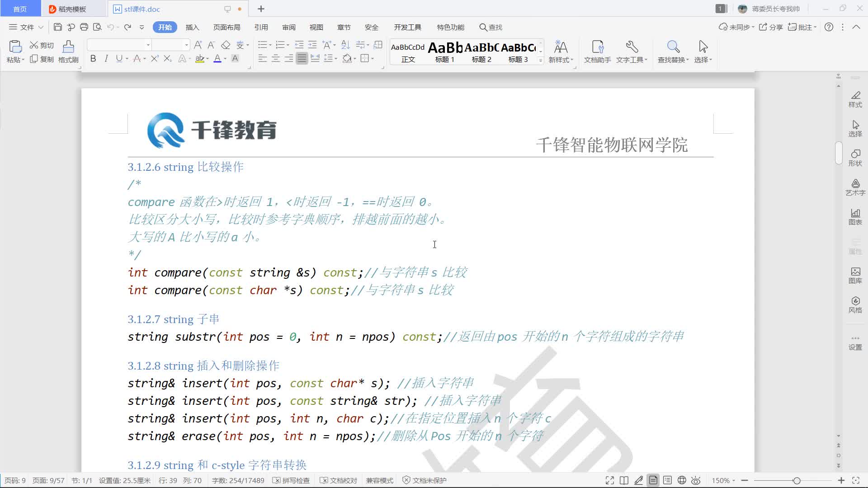This screenshot has height=488, width=868.
Task: Open the font name combo box dropdown
Action: point(148,45)
